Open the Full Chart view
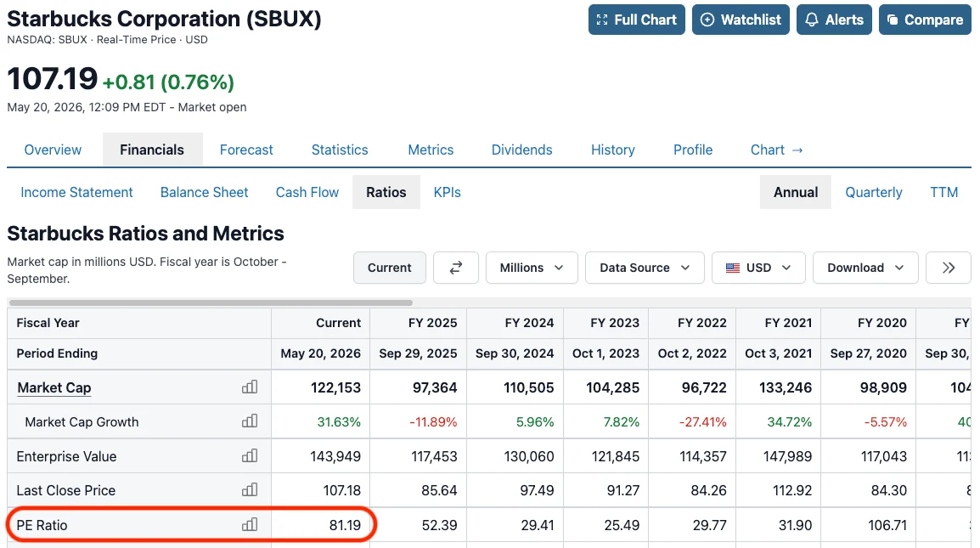The height and width of the screenshot is (548, 980). [x=636, y=20]
